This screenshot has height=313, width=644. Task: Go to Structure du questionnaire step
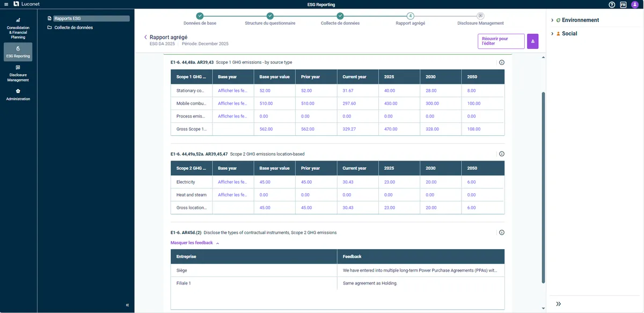point(270,19)
